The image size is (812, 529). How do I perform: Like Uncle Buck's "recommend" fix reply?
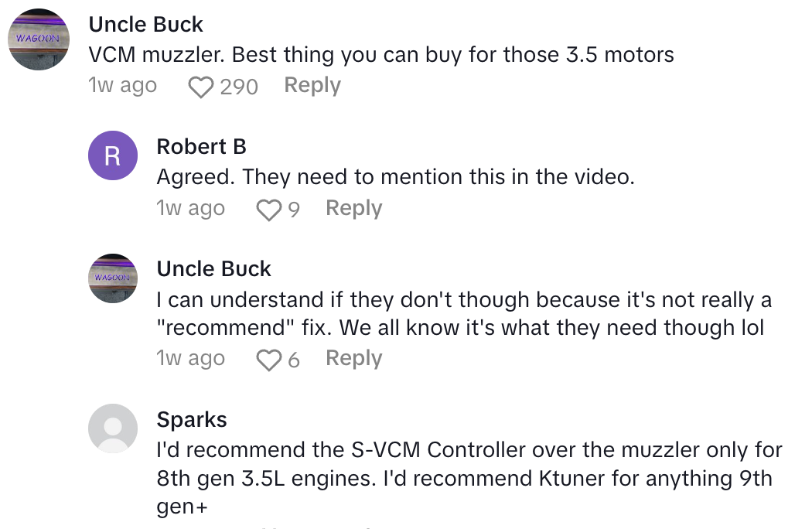(268, 360)
